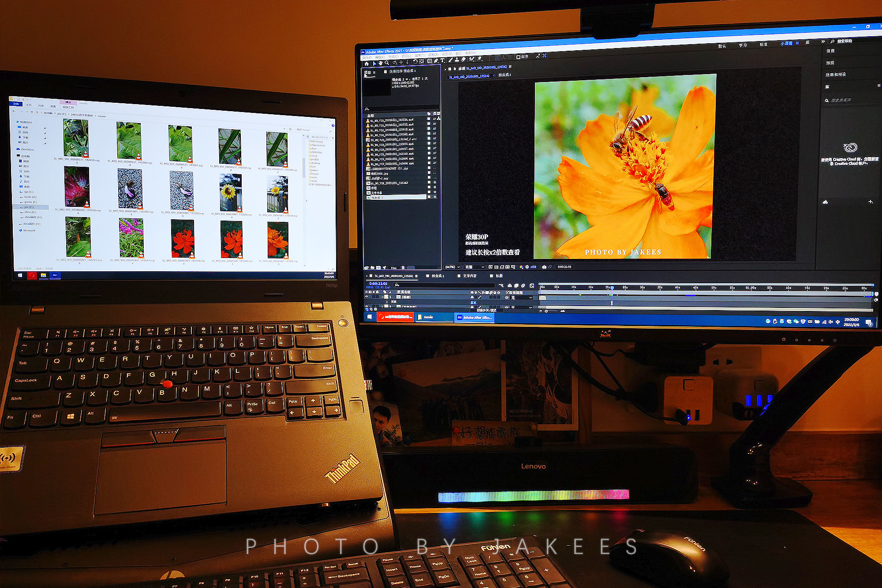This screenshot has width=882, height=588.
Task: Open the 文件(F) menu in After Effects
Action: tap(367, 58)
